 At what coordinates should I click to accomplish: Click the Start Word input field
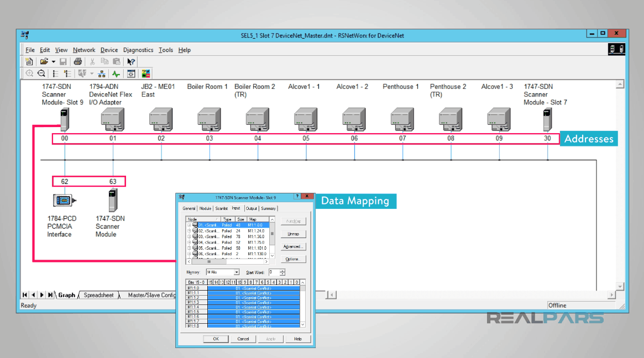click(274, 272)
